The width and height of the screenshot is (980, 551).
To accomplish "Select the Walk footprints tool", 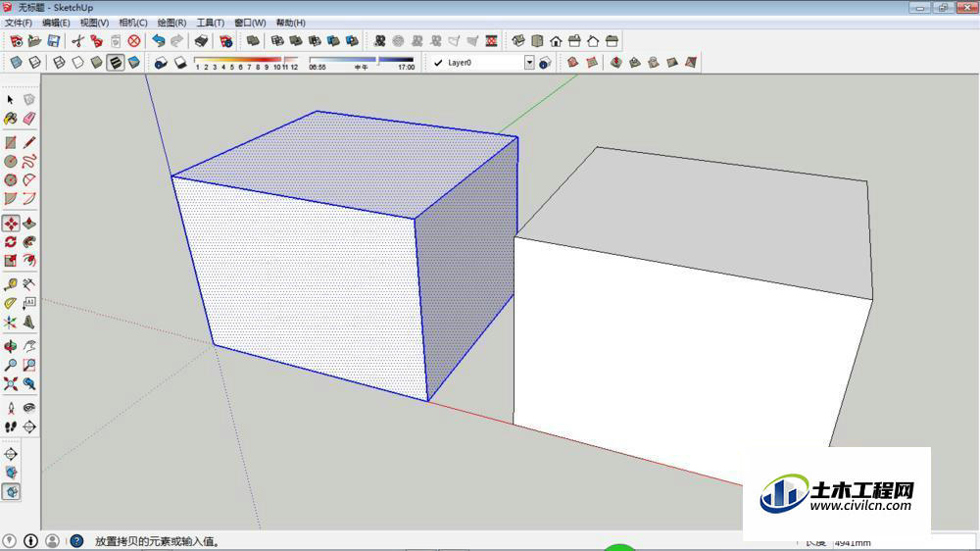I will point(11,426).
